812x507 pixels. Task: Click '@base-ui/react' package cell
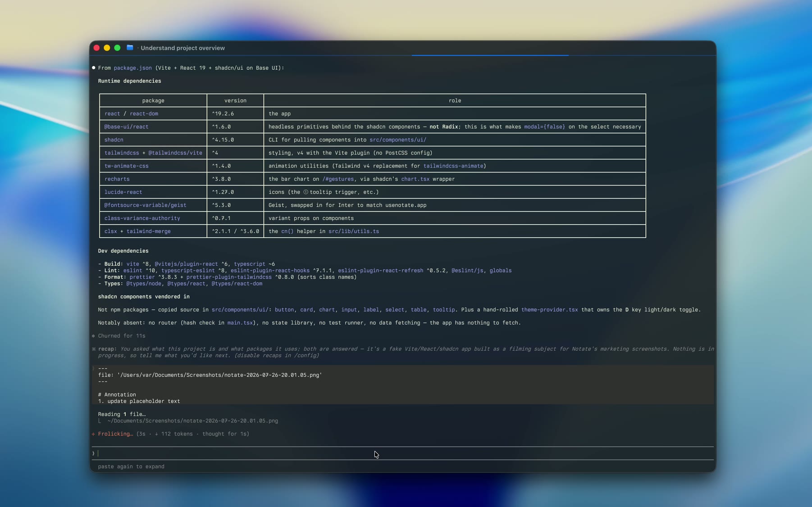pos(126,127)
